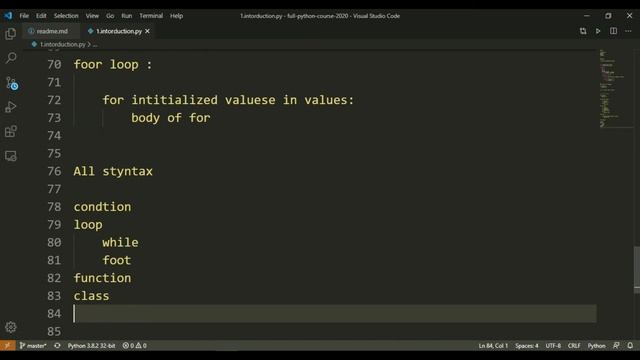
Task: Click the word 'condtion' on line 78
Action: pyautogui.click(x=102, y=207)
